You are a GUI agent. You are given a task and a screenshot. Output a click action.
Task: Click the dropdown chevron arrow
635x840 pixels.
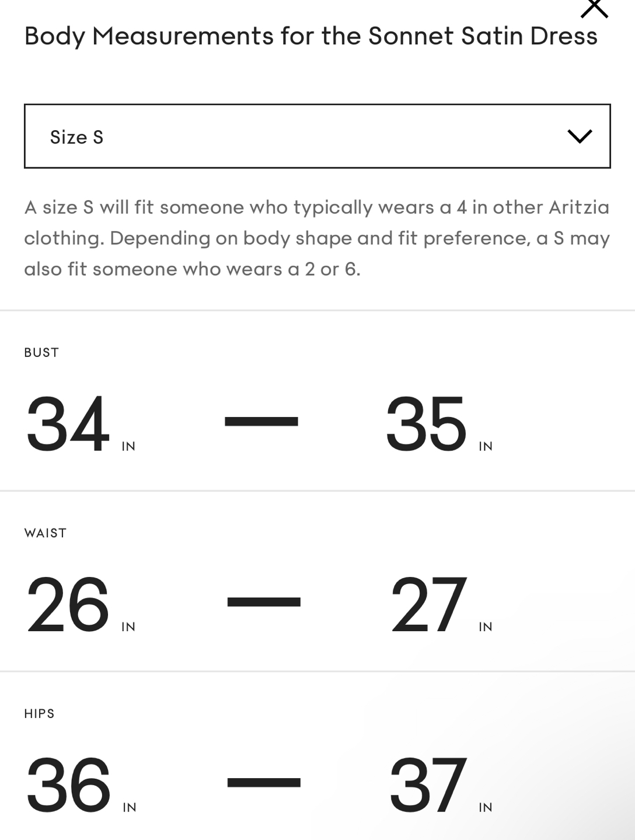point(580,136)
